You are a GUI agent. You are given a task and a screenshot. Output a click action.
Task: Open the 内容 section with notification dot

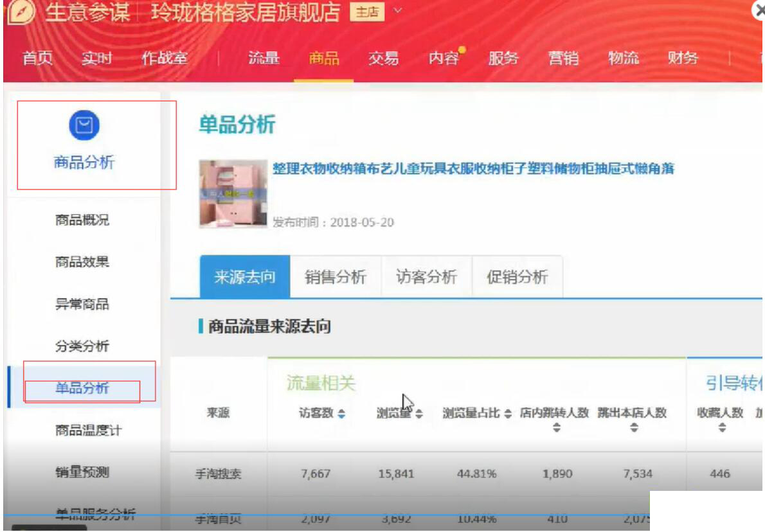[x=444, y=58]
